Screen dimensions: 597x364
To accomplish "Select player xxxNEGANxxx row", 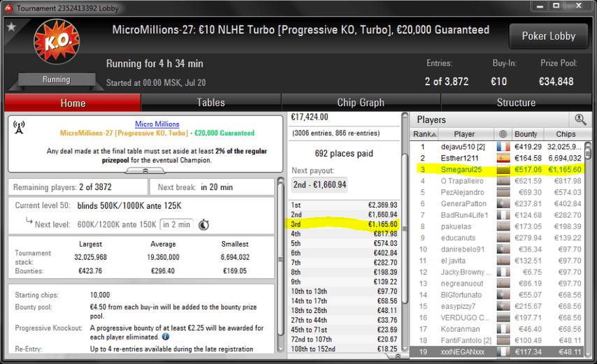I will (497, 352).
